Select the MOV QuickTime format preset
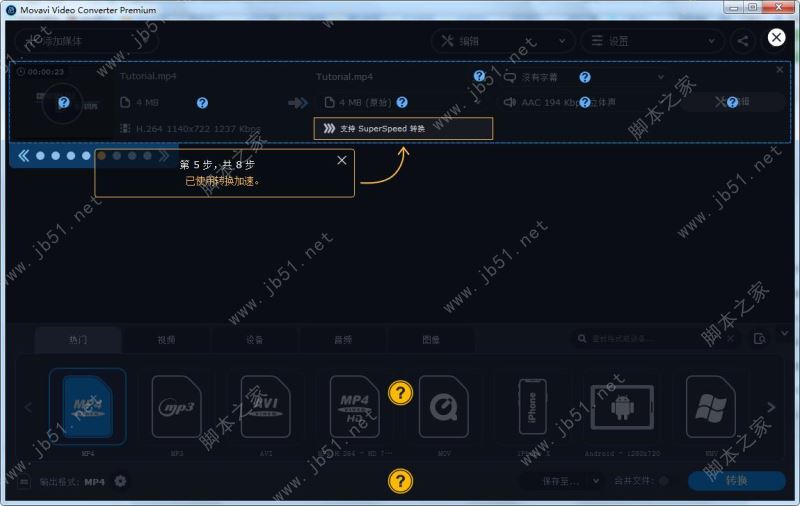The image size is (800, 506). click(444, 407)
